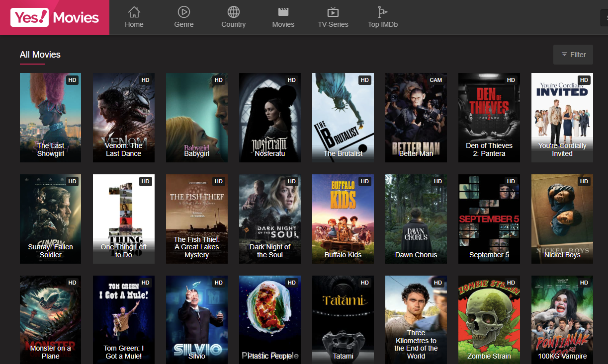Open the Better Man poster

tap(416, 118)
